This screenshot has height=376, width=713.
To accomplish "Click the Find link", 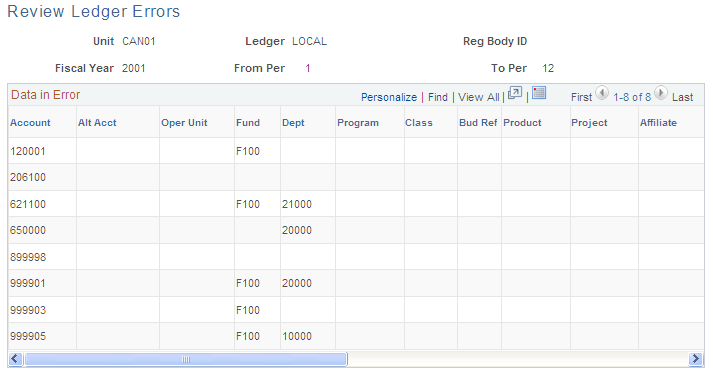I will point(438,97).
